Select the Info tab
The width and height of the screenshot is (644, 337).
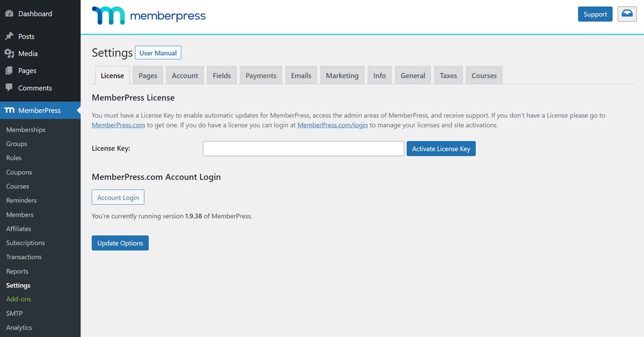(379, 75)
